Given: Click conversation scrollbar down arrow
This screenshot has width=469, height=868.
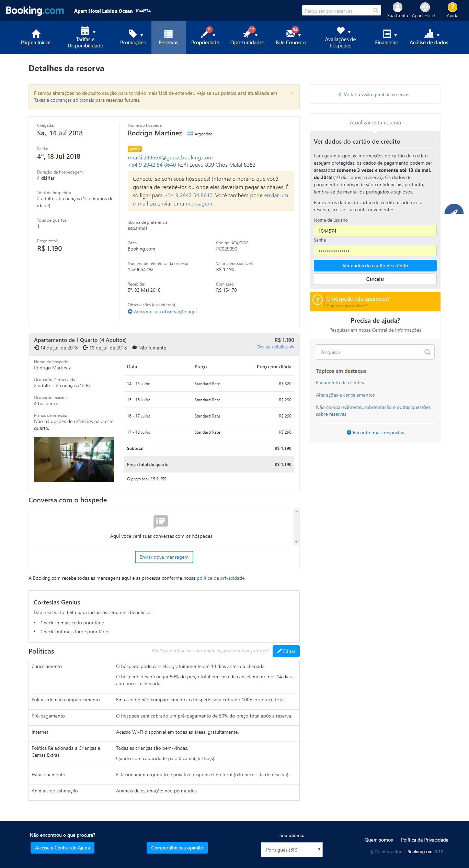Looking at the screenshot, I should point(296,542).
